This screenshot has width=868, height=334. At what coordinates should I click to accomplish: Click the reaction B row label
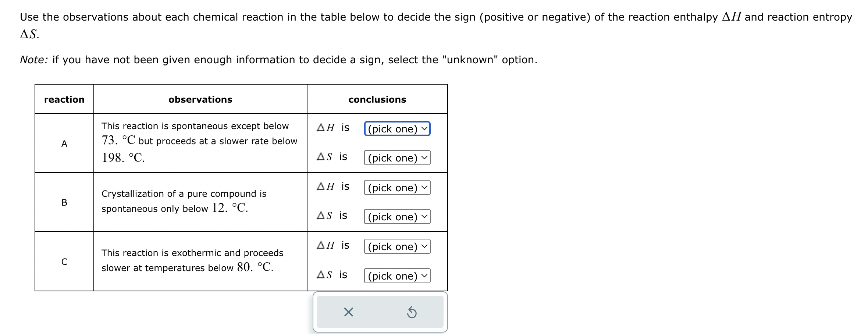tap(64, 202)
